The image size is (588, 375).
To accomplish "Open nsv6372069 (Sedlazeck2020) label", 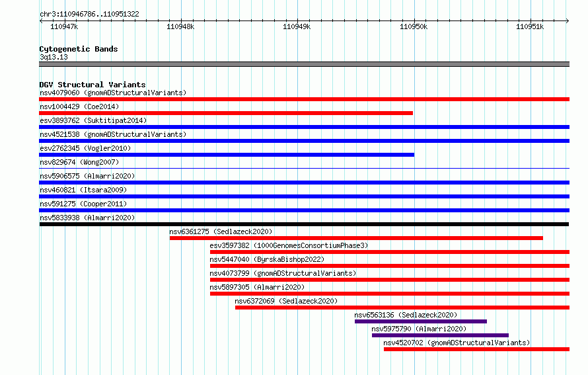I will click(x=286, y=301).
